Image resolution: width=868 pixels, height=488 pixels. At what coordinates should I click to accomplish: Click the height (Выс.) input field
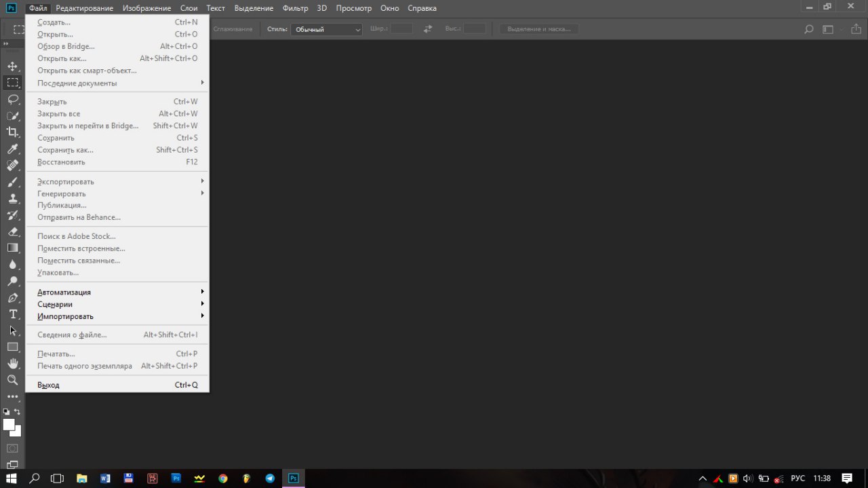tap(475, 29)
